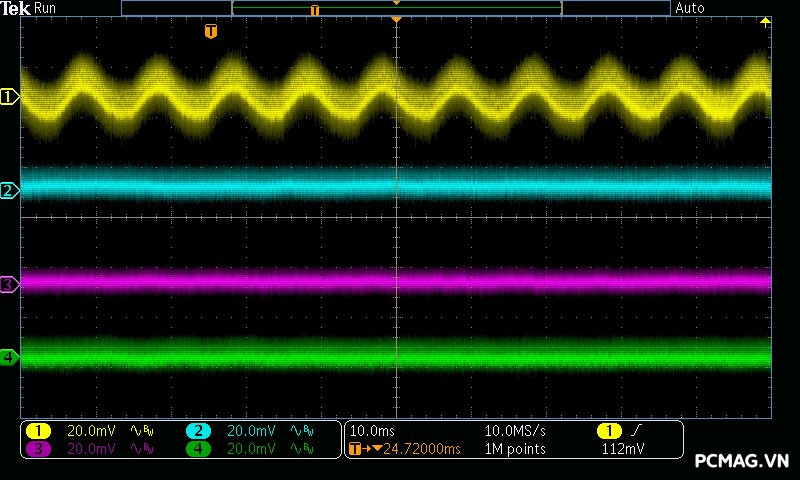The height and width of the screenshot is (480, 800).
Task: Click the trigger source channel 1 badge
Action: (609, 431)
